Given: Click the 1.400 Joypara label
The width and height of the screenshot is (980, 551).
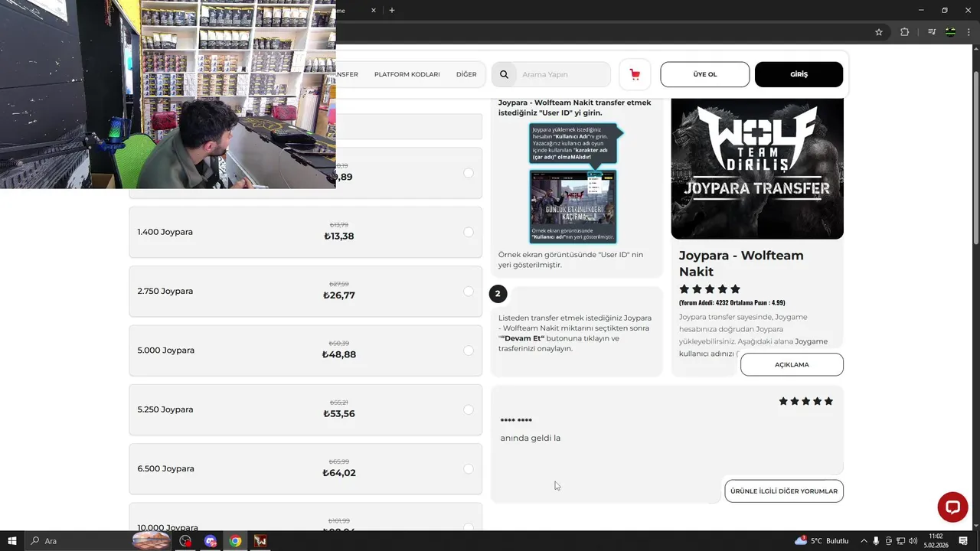Looking at the screenshot, I should pos(165,232).
